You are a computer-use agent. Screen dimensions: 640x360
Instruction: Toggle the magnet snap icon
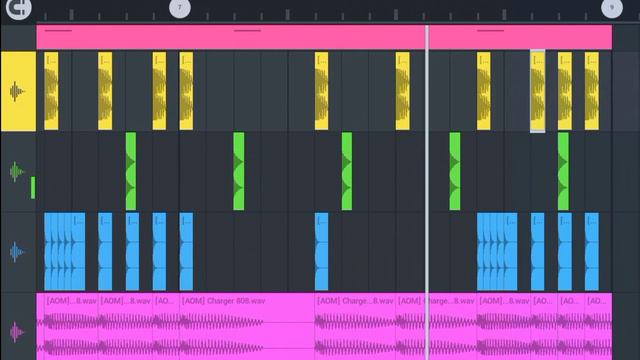pyautogui.click(x=18, y=8)
